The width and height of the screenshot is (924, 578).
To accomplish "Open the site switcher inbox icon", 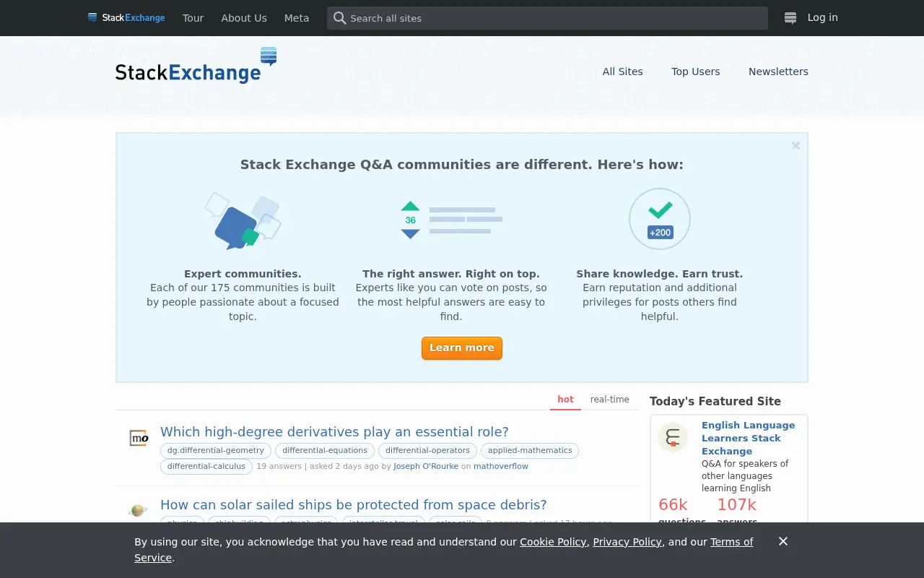I will point(790,18).
